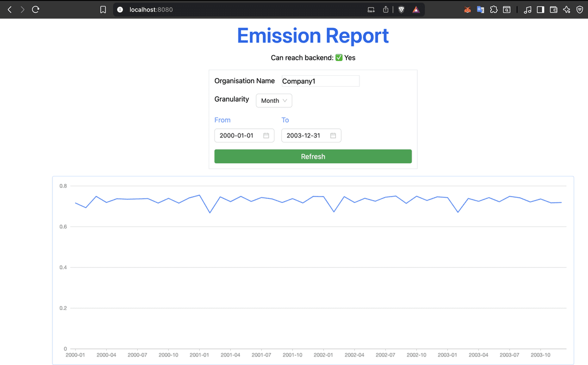Click the Emission Report heading
Image resolution: width=588 pixels, height=365 pixels.
[313, 36]
